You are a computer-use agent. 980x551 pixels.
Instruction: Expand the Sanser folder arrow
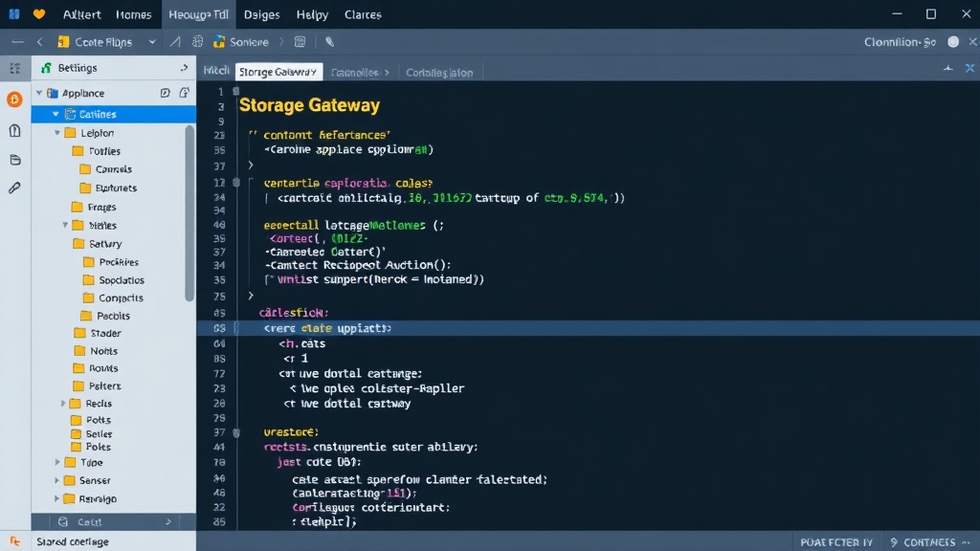56,480
